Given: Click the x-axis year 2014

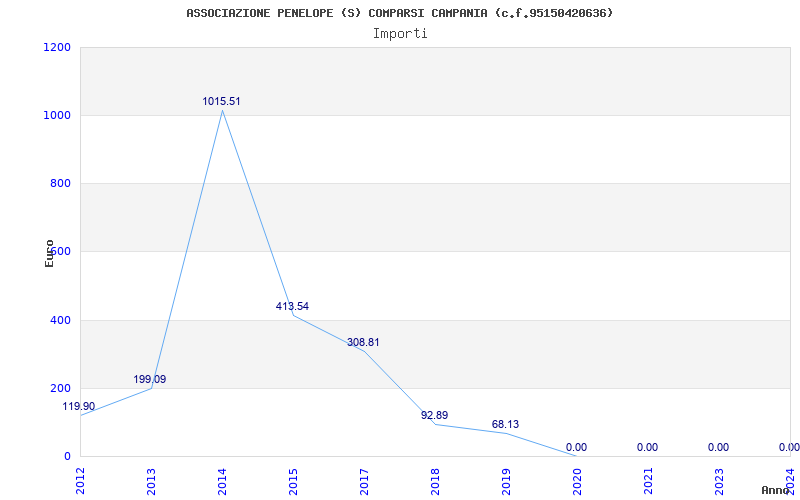Looking at the screenshot, I should pos(222,482).
